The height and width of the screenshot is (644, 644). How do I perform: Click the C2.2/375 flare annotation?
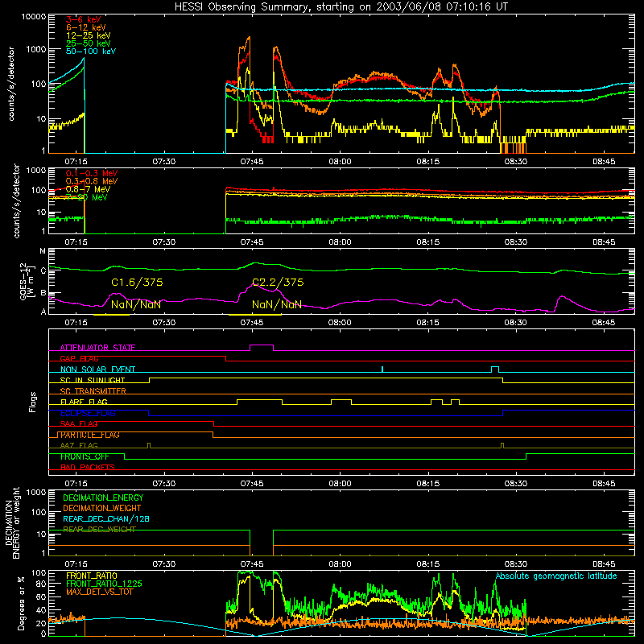pos(278,283)
